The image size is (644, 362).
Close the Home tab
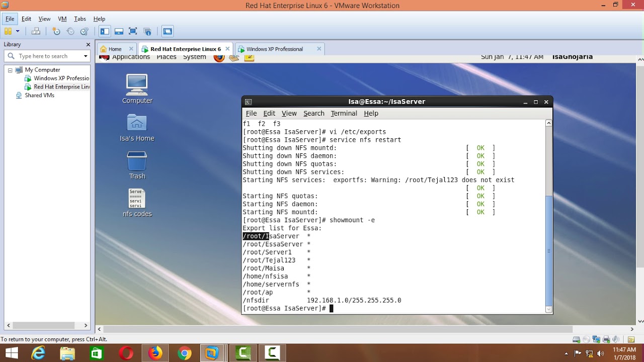pos(131,49)
